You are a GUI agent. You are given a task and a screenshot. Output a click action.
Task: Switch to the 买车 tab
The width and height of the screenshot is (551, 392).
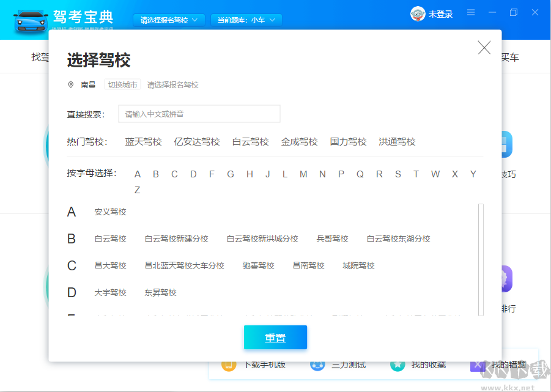511,56
